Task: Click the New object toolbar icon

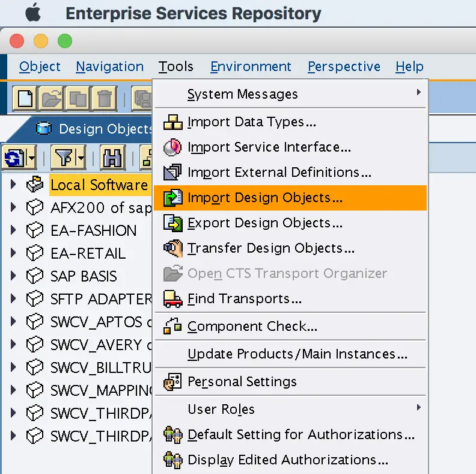Action: tap(25, 99)
